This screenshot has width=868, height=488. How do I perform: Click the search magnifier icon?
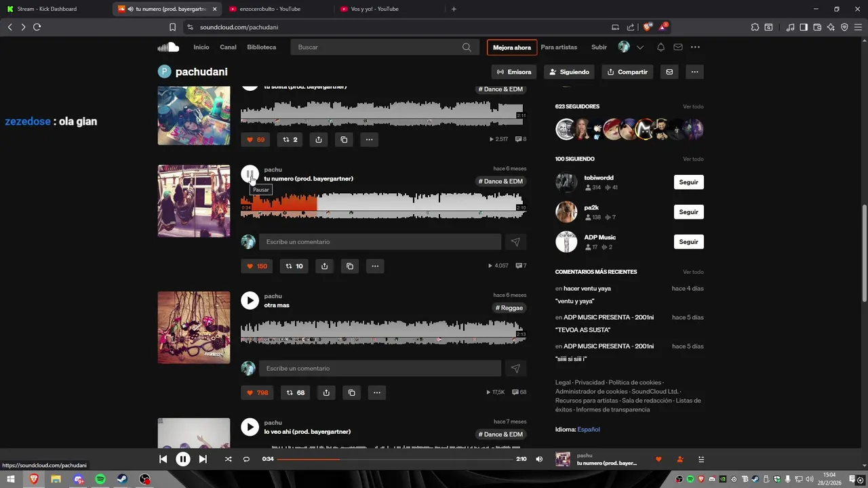pos(467,47)
